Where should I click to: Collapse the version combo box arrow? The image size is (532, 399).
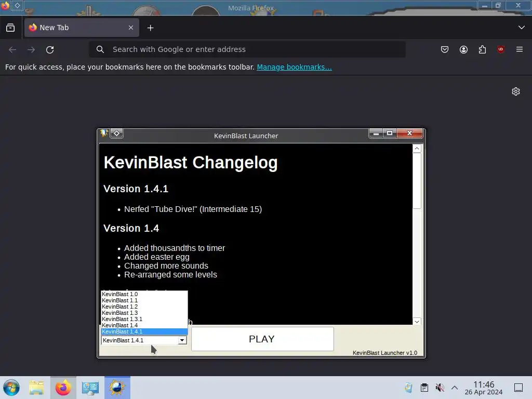(182, 340)
